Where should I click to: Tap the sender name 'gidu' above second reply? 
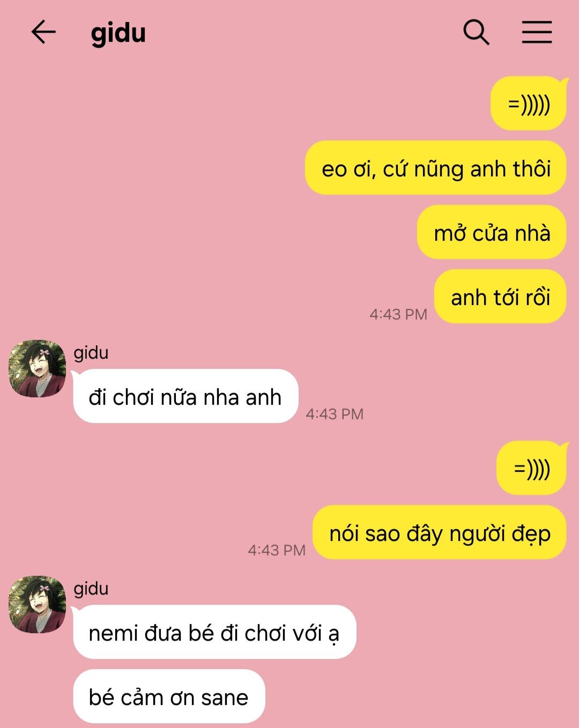click(x=91, y=589)
